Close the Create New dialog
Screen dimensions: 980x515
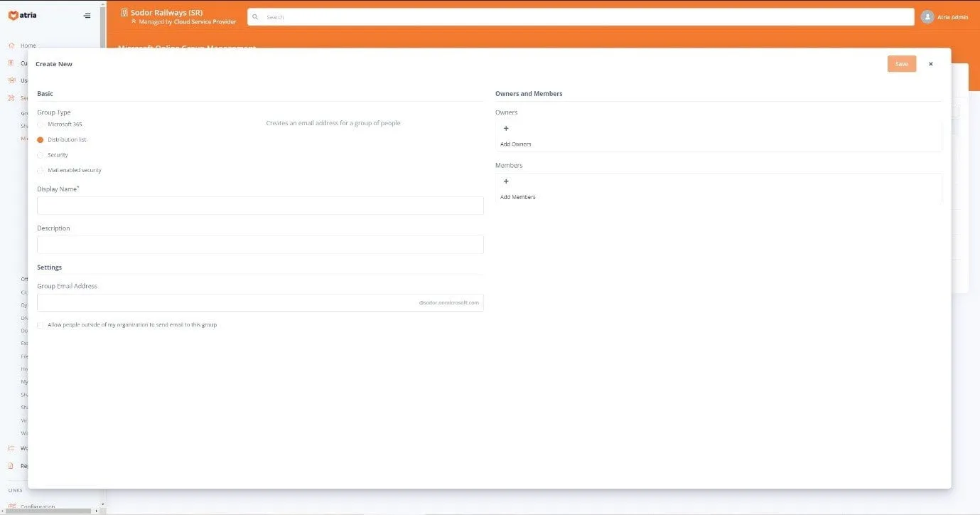point(930,64)
